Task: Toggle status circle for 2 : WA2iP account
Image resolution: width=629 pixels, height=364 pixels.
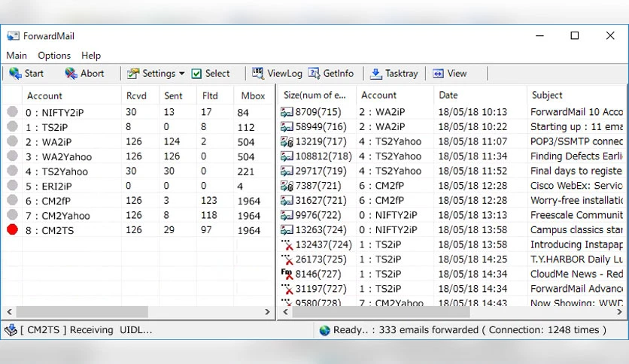Action: (x=13, y=141)
